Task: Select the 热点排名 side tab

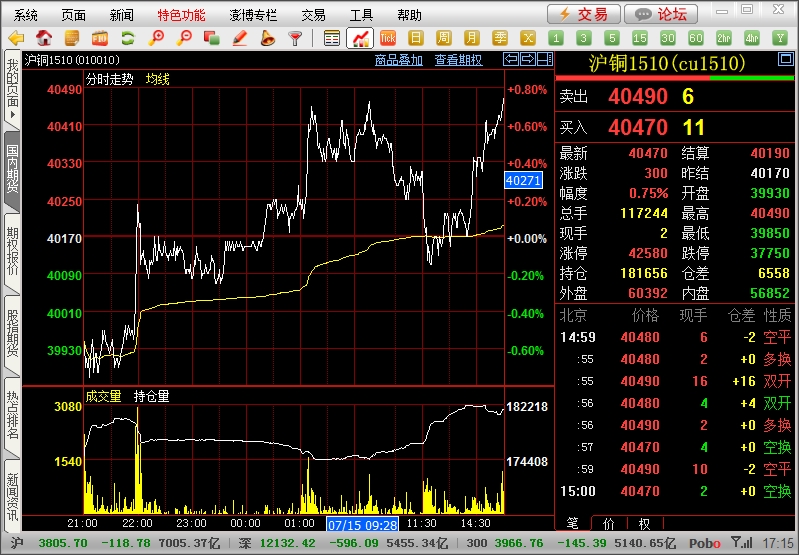Action: 12,416
